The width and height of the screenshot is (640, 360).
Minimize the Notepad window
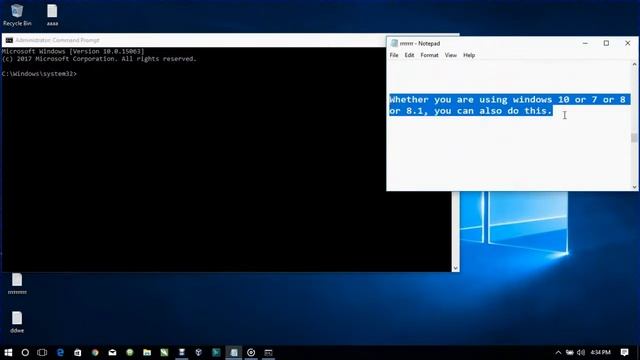point(585,43)
